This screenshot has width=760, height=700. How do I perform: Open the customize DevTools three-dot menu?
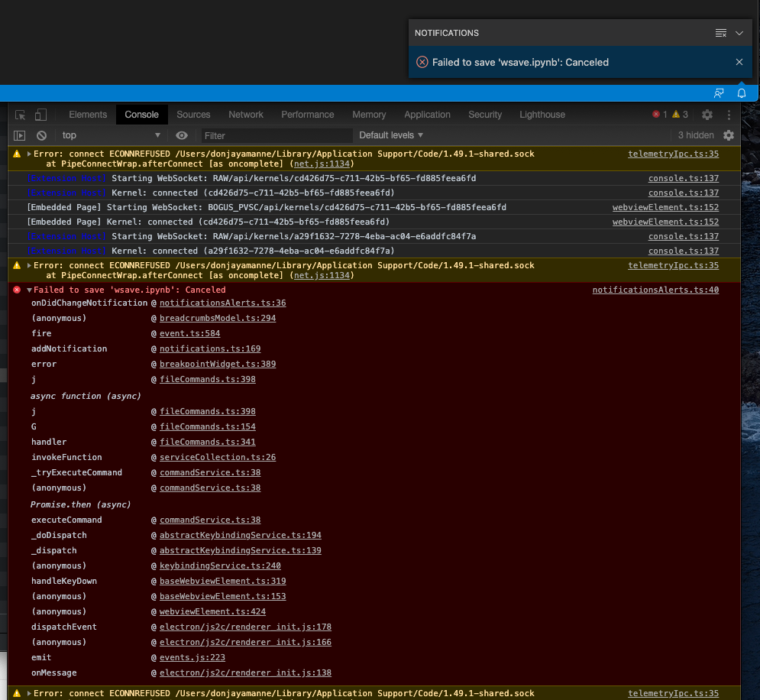tap(730, 114)
